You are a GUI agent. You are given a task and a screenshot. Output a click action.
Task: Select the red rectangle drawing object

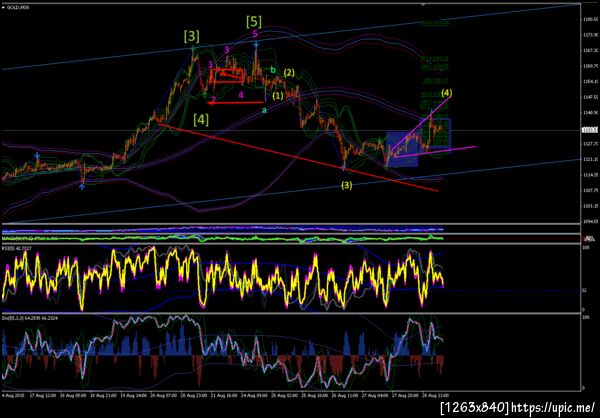coord(227,75)
